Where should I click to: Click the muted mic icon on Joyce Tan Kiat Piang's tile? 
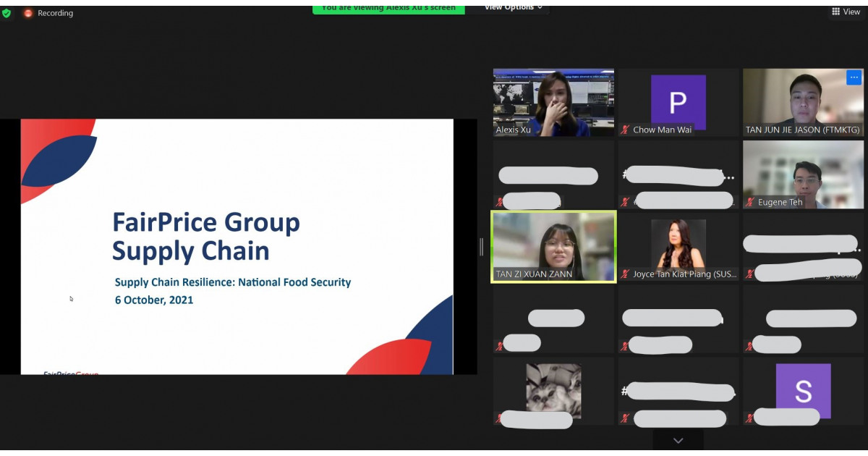pos(624,274)
